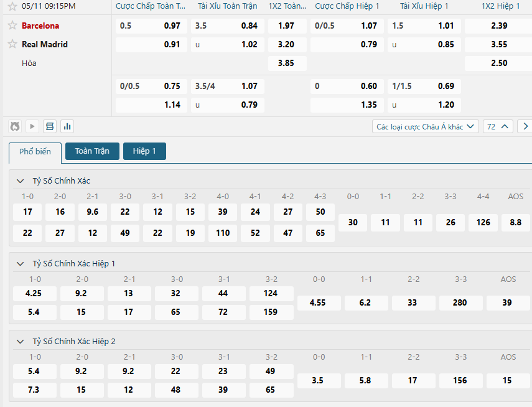The image size is (532, 407).
Task: Select Barcelona 0.5 handicap at odds 0.97
Action: point(151,26)
